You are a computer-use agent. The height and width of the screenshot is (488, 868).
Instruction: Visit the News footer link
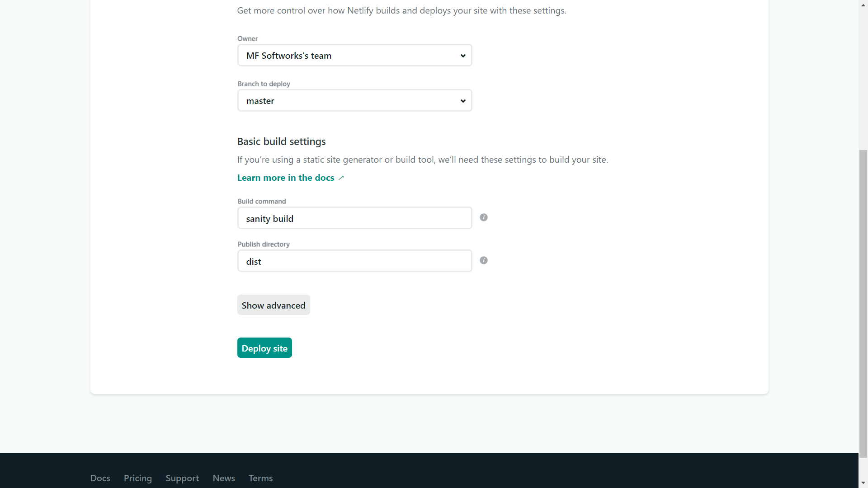[223, 478]
